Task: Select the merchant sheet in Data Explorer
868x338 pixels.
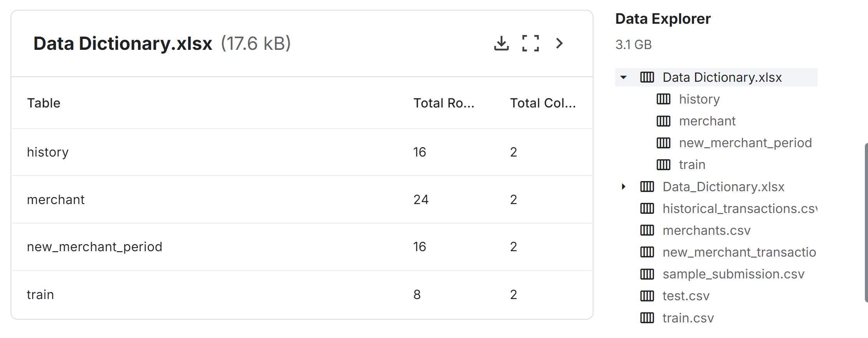Action: pos(707,121)
